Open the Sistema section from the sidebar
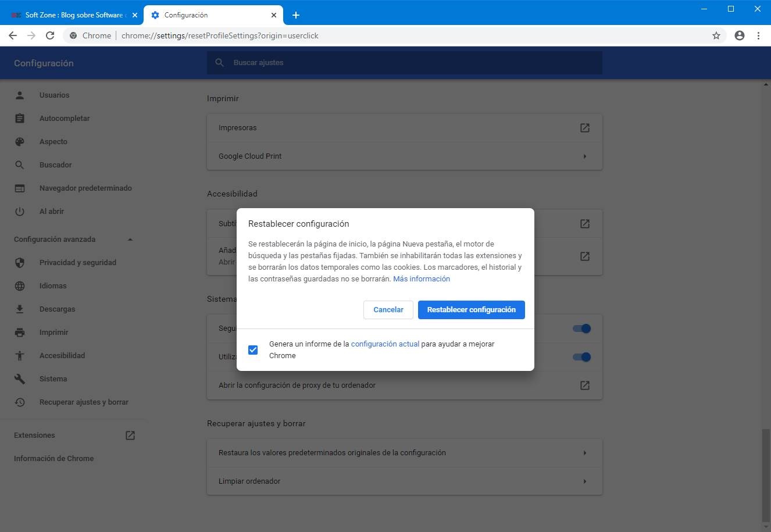The image size is (771, 532). (53, 379)
